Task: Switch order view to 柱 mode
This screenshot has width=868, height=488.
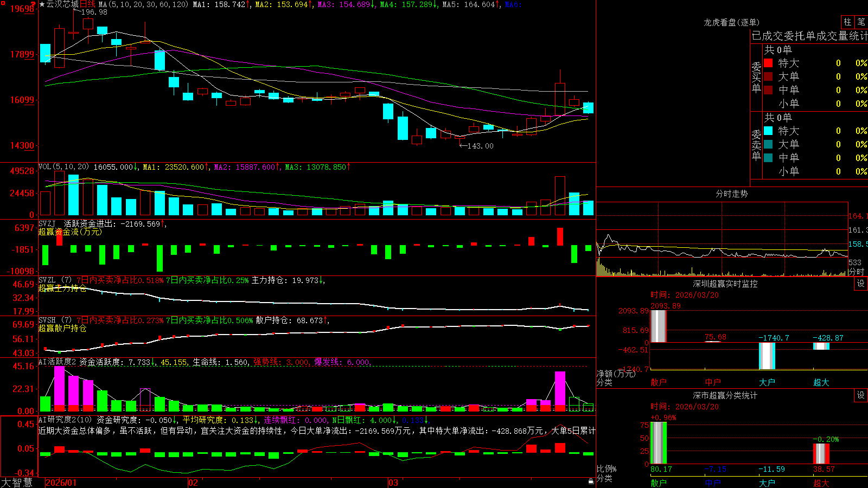Action: point(847,22)
